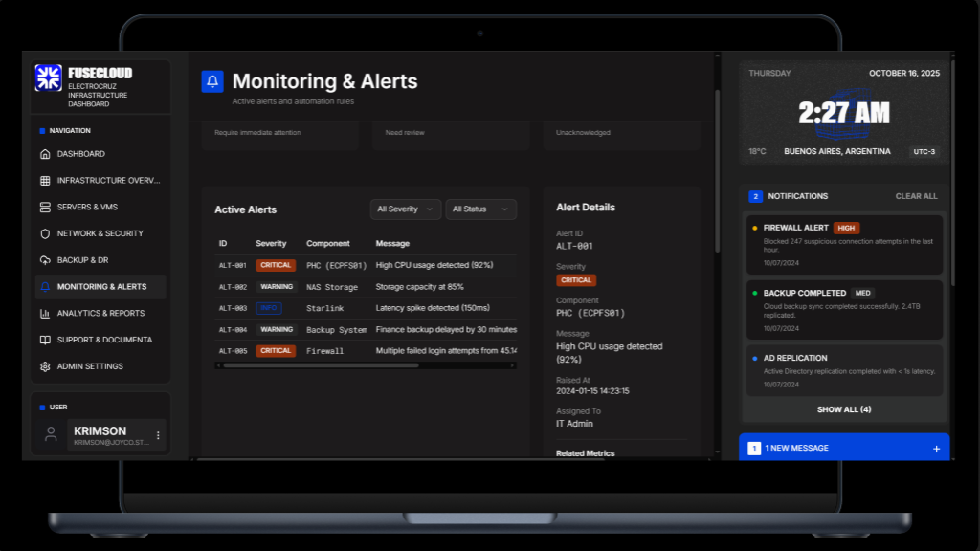980x551 pixels.
Task: Click the bell icon beside Monitoring & Alerts heading
Action: [212, 81]
